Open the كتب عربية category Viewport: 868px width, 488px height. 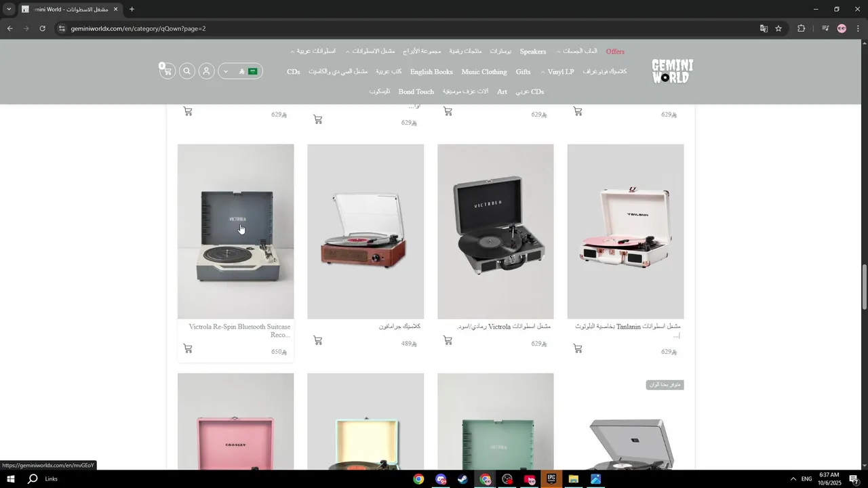pyautogui.click(x=389, y=72)
